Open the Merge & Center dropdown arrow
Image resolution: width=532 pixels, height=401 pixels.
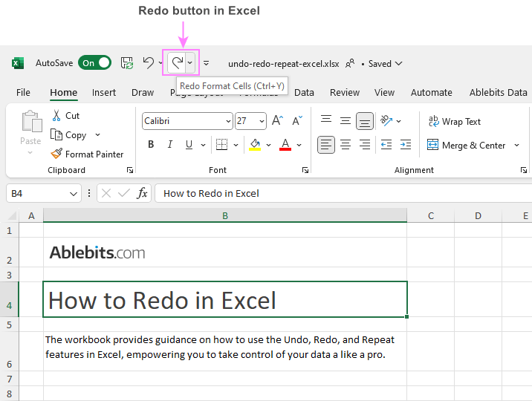(x=516, y=146)
